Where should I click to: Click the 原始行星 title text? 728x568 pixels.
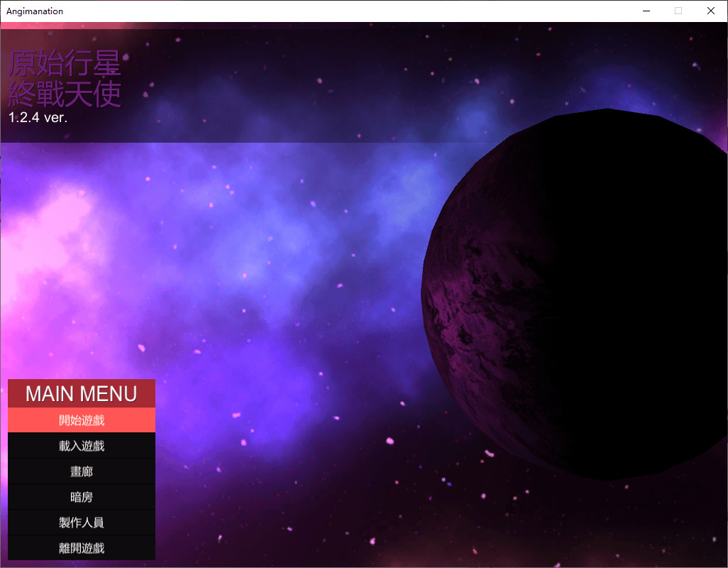tap(65, 65)
